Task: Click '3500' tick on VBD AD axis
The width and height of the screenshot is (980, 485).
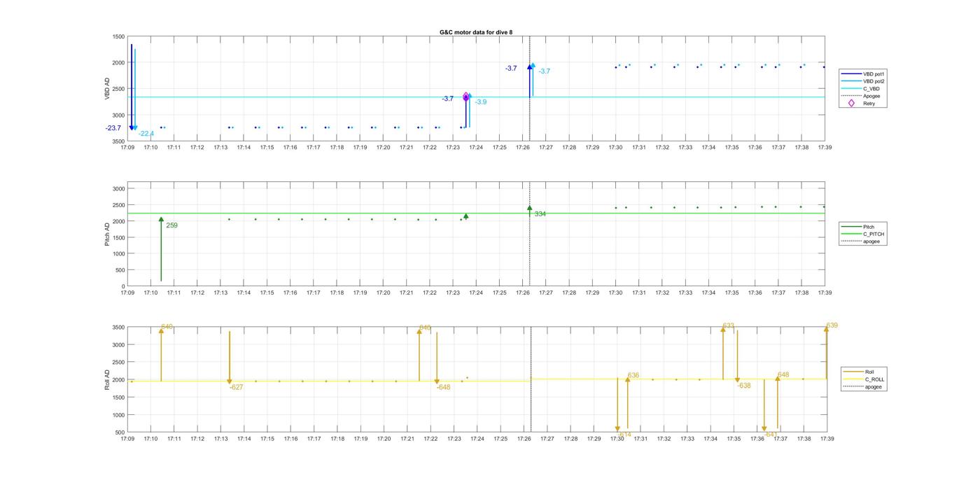Action: pos(118,141)
